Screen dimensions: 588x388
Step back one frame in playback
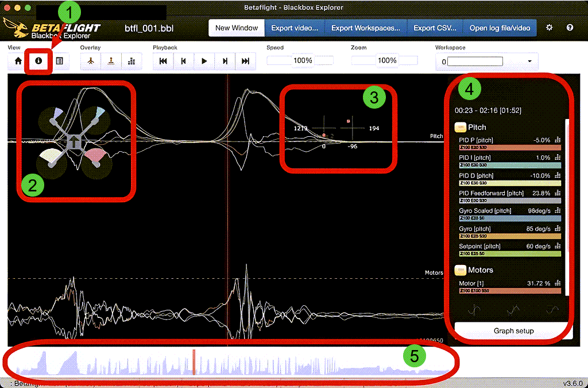(x=184, y=61)
